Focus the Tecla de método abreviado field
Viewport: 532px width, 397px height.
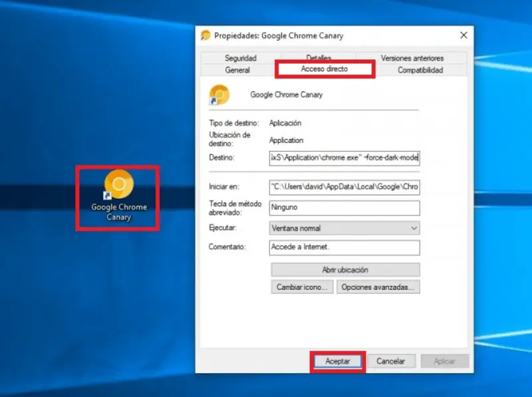point(344,207)
